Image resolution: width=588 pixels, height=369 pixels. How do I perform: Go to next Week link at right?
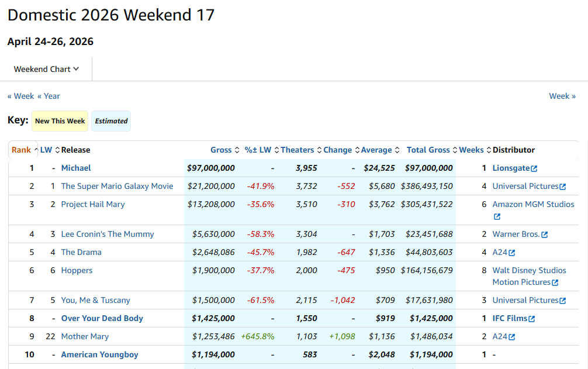(x=562, y=96)
